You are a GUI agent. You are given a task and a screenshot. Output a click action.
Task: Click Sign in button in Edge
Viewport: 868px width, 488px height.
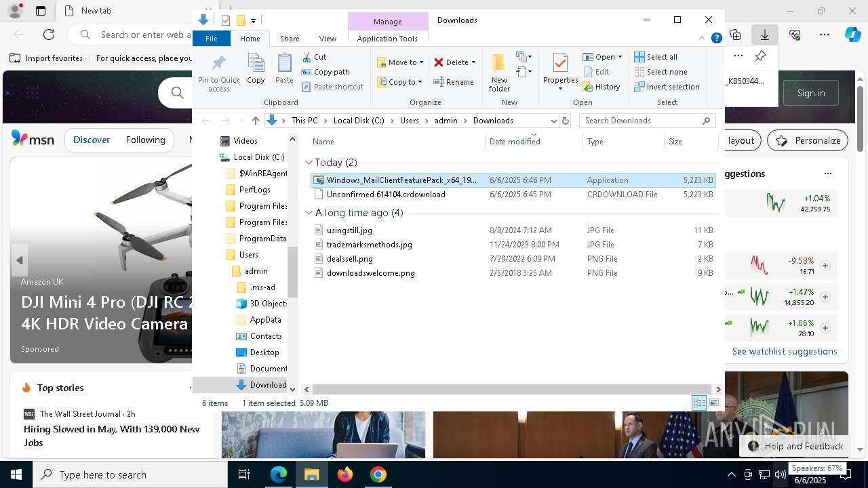pyautogui.click(x=811, y=93)
